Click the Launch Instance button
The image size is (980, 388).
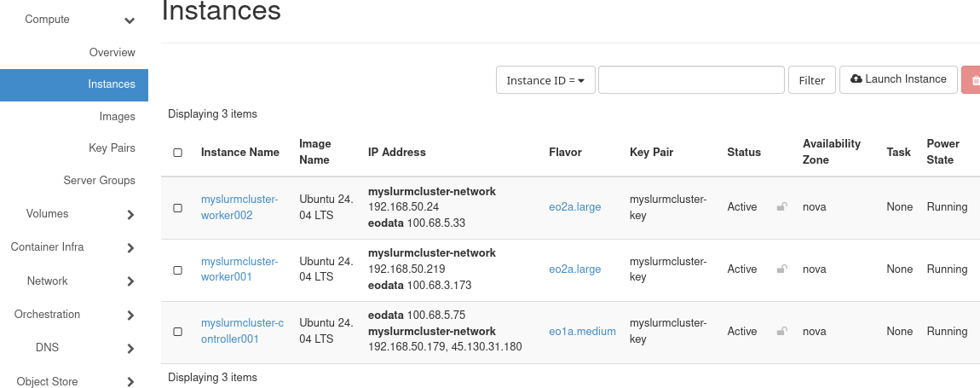pyautogui.click(x=898, y=79)
